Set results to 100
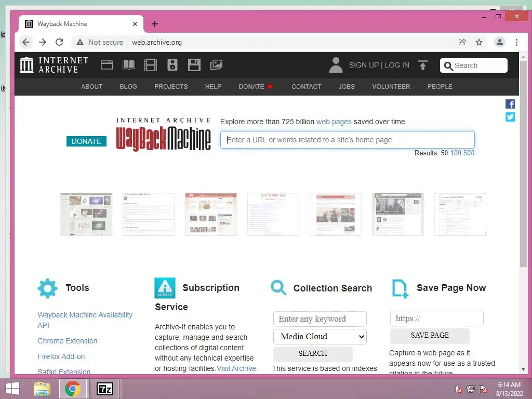532x399 pixels. pos(456,153)
